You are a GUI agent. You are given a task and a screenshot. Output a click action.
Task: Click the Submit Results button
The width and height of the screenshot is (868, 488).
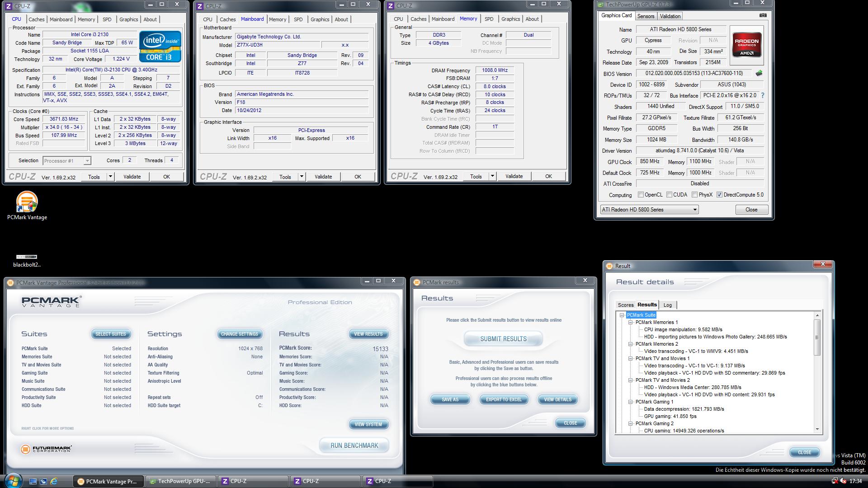point(503,339)
